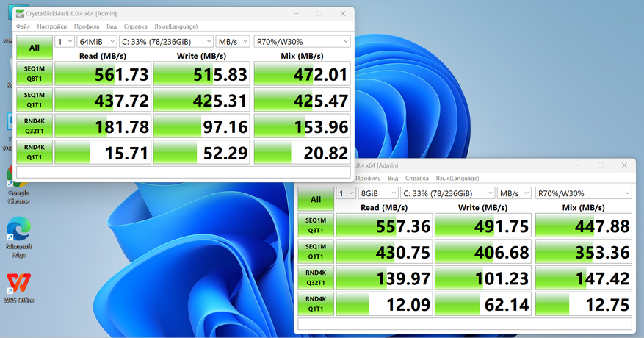
Task: Open the 64MiB test size dropdown
Action: click(x=96, y=42)
